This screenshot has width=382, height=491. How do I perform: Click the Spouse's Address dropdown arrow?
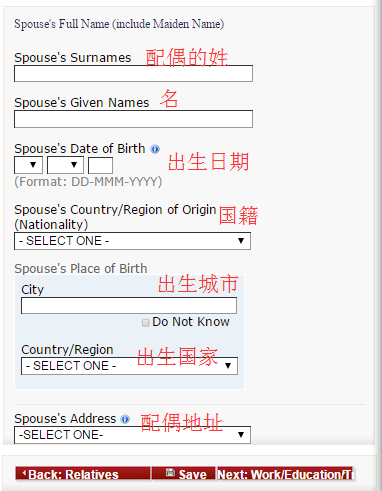[x=241, y=435]
